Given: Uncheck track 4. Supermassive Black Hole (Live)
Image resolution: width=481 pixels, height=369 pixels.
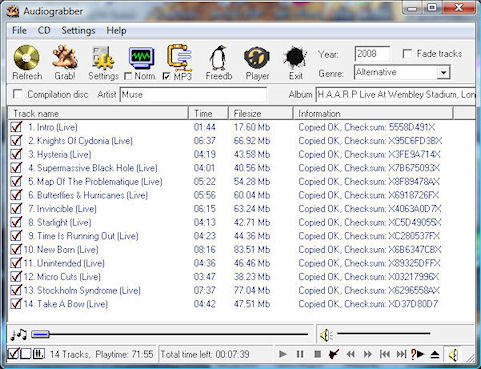Looking at the screenshot, I should (x=16, y=168).
